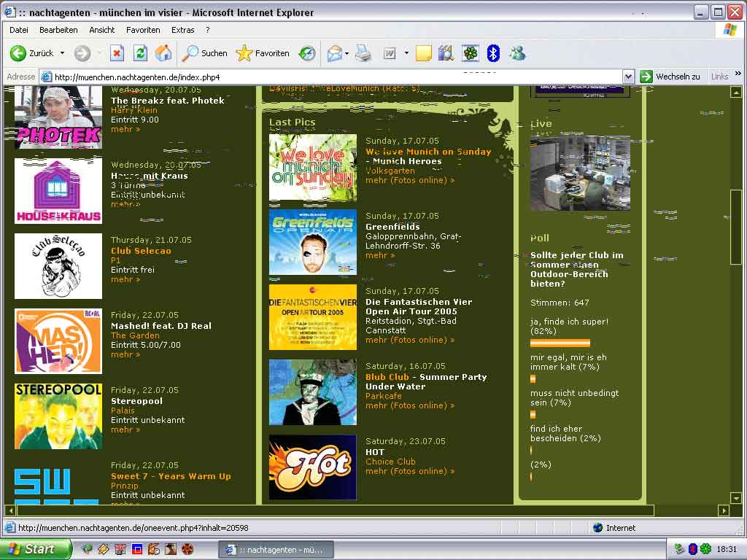Image resolution: width=747 pixels, height=560 pixels.
Task: Click the Bluetooth toolbar icon
Action: [493, 53]
